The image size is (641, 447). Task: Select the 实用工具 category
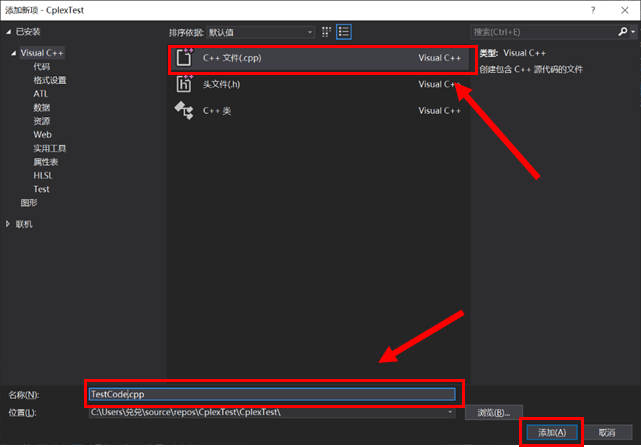50,148
